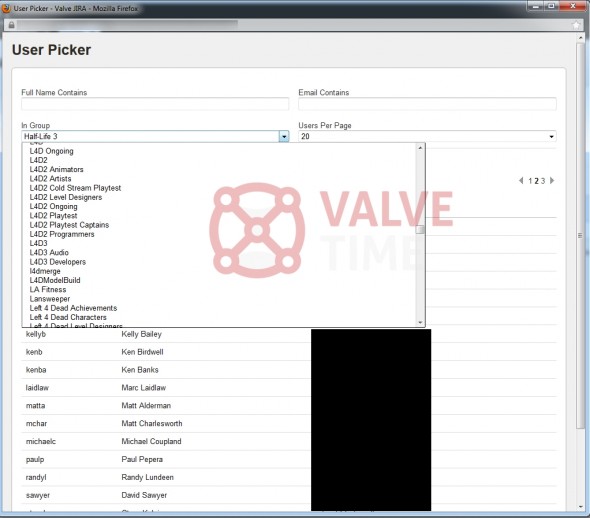Screen dimensions: 590x518
Task: Open page 3 of results
Action: pyautogui.click(x=543, y=181)
